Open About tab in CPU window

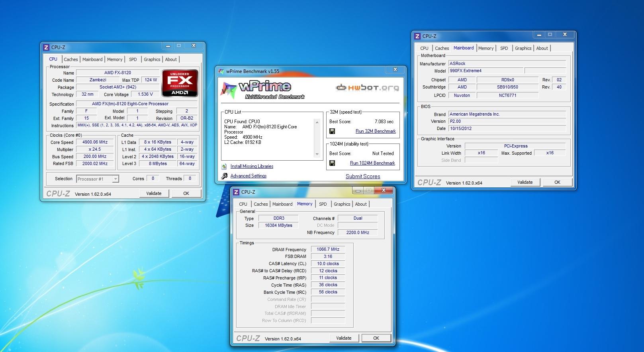[x=171, y=59]
